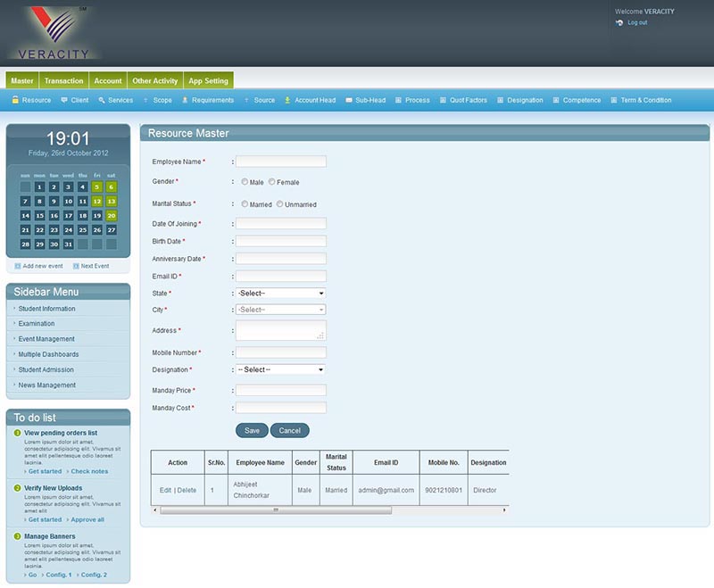Open Student Admission in sidebar menu
714x588 pixels.
click(46, 369)
